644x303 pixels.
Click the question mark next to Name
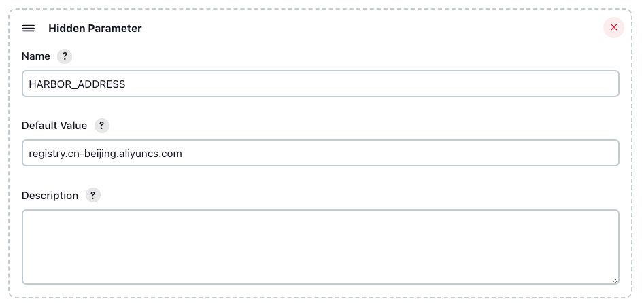[65, 56]
